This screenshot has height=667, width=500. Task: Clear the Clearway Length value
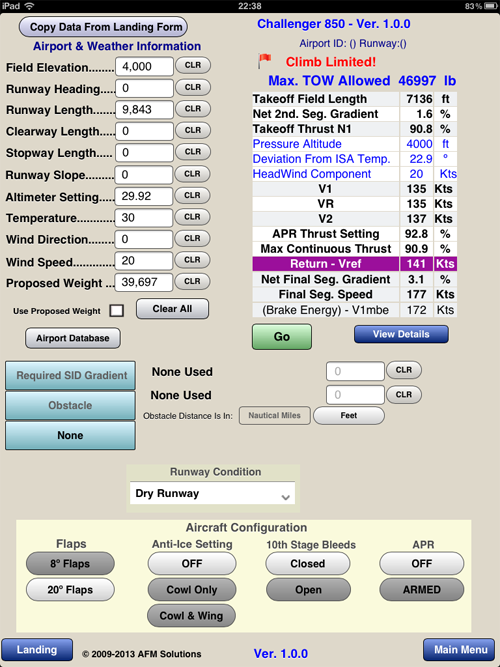coord(193,130)
